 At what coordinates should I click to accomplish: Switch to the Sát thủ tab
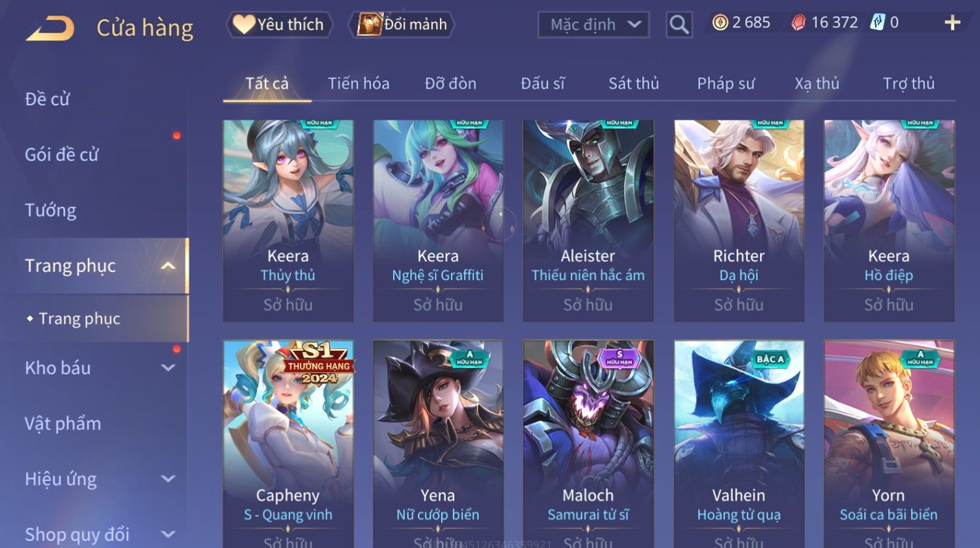[634, 83]
